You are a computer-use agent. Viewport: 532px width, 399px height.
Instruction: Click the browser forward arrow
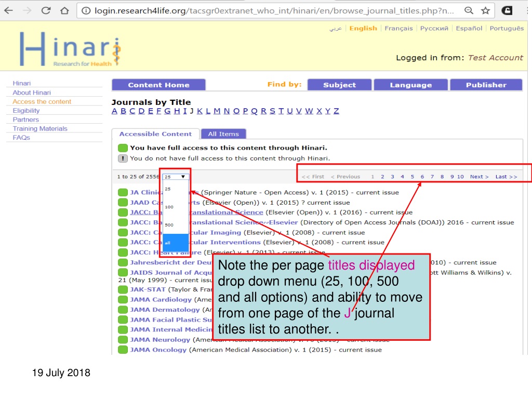pos(27,10)
